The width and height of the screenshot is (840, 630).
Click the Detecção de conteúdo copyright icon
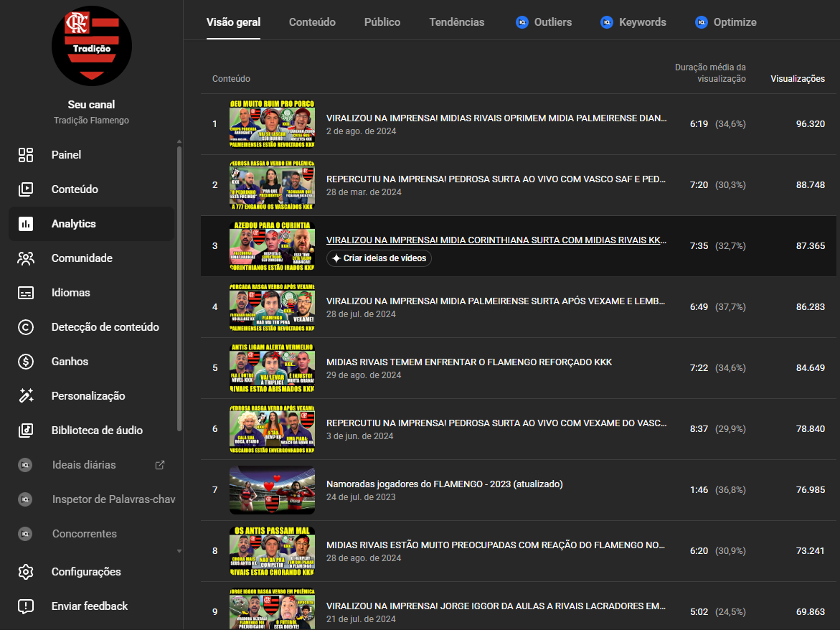[x=26, y=327]
